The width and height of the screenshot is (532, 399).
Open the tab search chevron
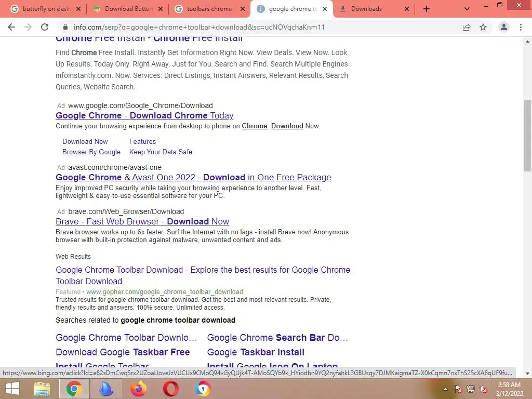[467, 9]
